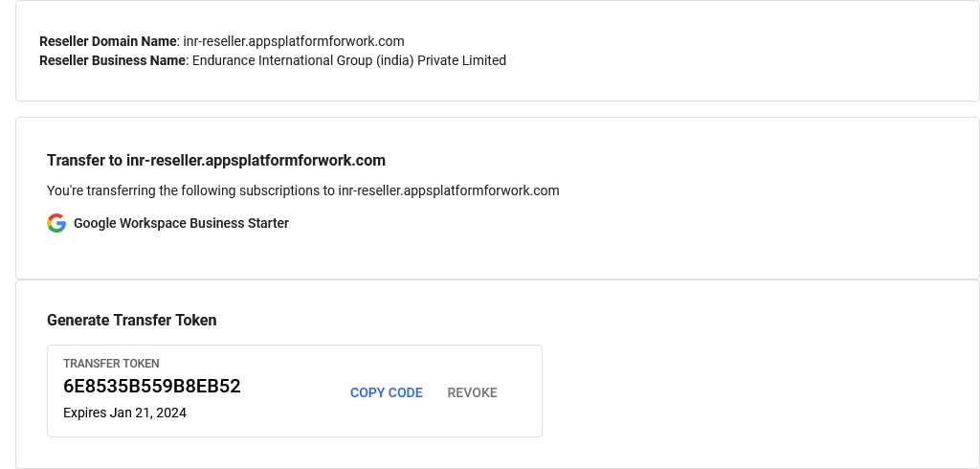The height and width of the screenshot is (469, 980).
Task: Click the word Generate in section heading
Action: pos(78,320)
